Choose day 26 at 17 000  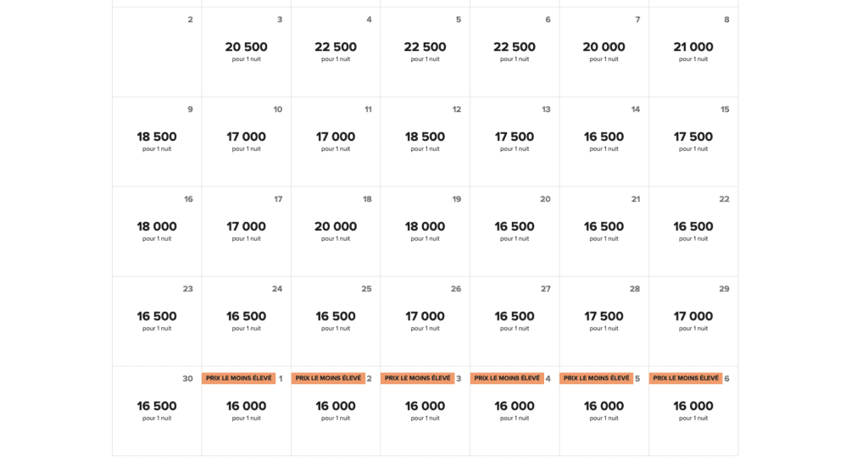point(425,320)
